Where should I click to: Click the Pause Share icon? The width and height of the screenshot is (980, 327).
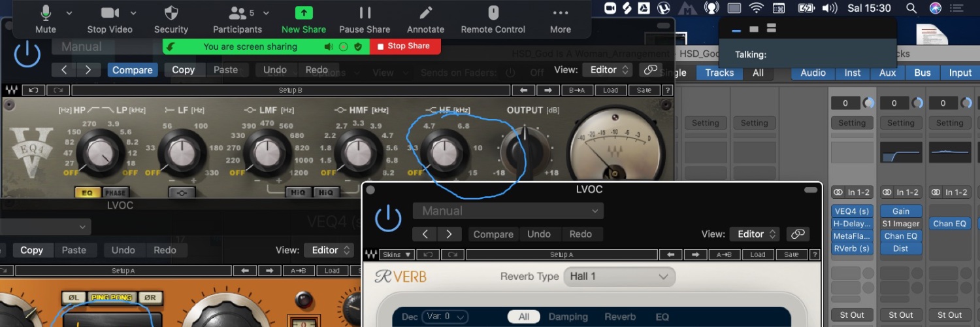[365, 12]
